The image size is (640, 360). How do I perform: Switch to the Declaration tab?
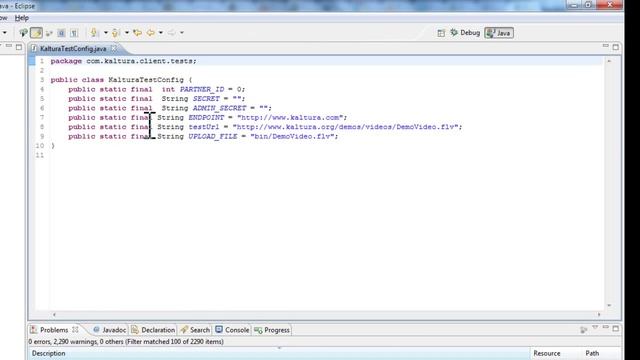pos(153,330)
